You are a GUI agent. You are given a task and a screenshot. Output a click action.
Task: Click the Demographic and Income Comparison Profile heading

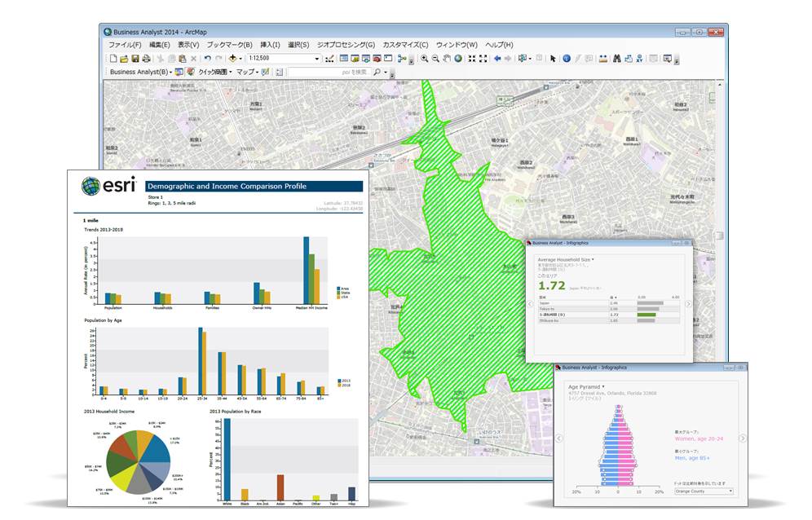click(x=227, y=187)
